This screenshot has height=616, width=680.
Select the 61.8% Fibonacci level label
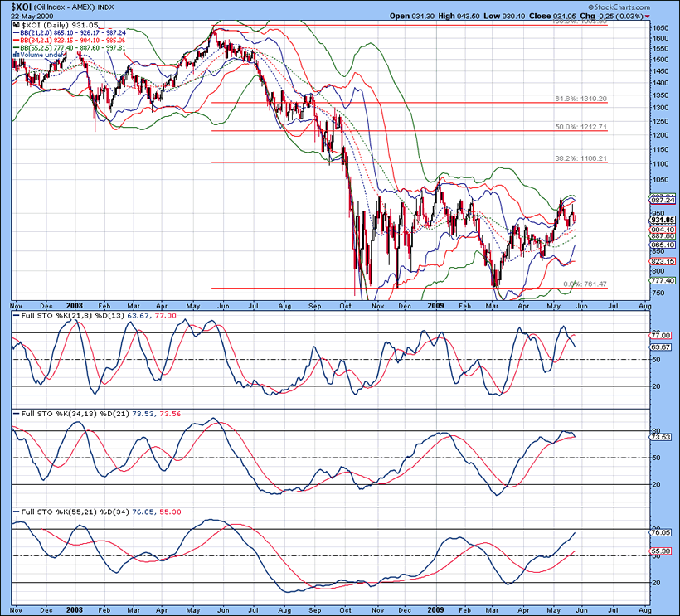[x=580, y=99]
